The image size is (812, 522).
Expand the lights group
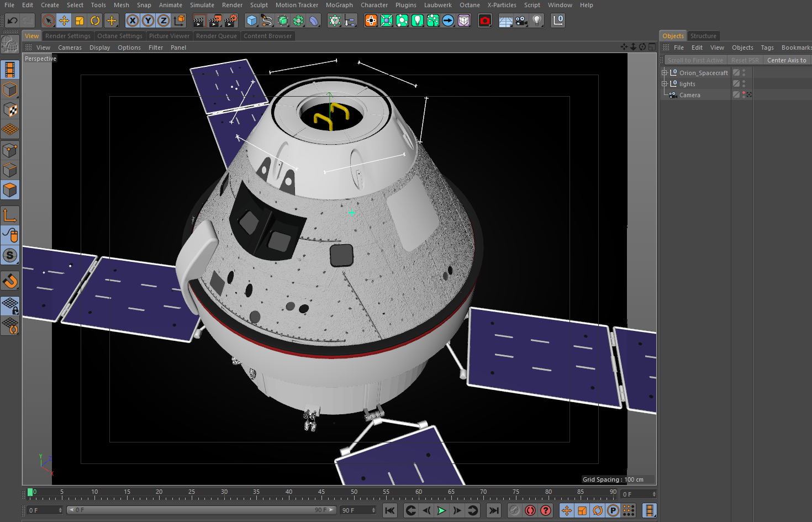(665, 83)
